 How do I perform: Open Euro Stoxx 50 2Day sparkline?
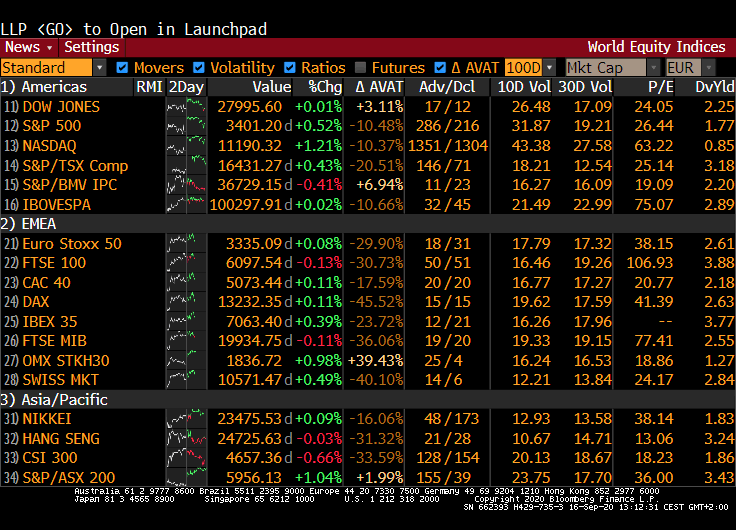click(186, 243)
